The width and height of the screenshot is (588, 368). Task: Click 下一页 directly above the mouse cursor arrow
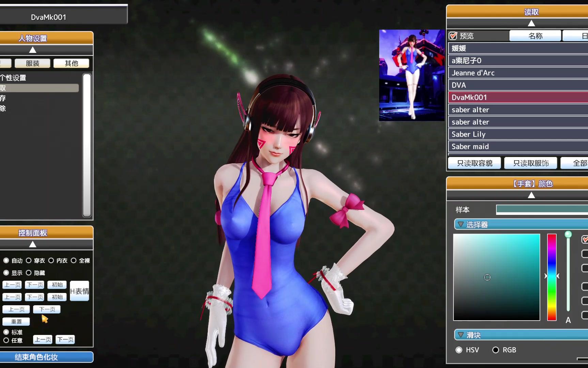[x=47, y=309]
